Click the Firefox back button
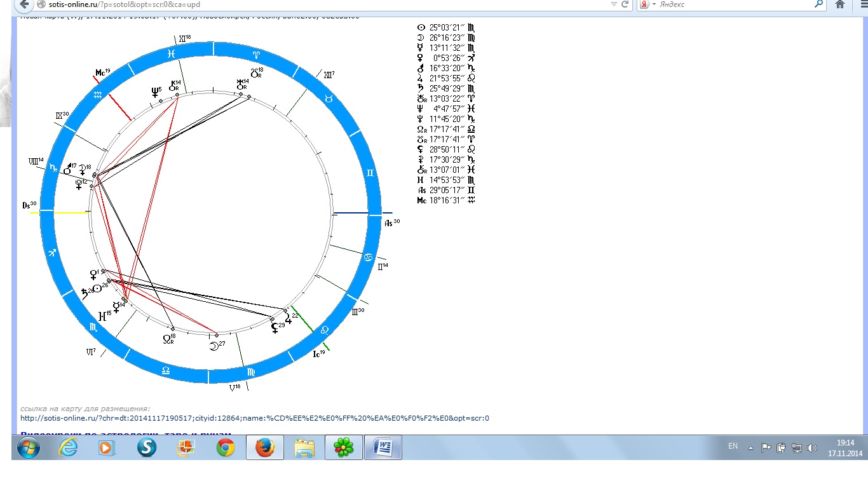The image size is (868, 488). click(x=24, y=4)
